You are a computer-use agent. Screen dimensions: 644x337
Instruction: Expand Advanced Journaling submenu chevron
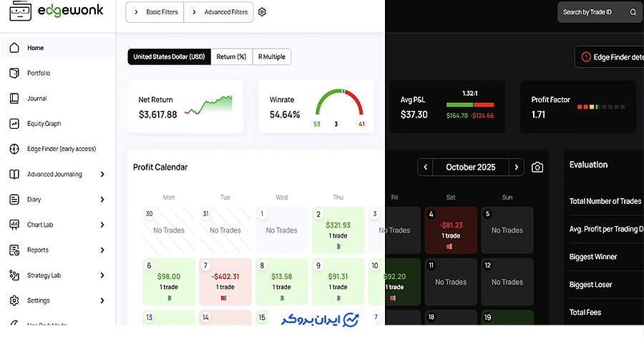click(x=102, y=175)
